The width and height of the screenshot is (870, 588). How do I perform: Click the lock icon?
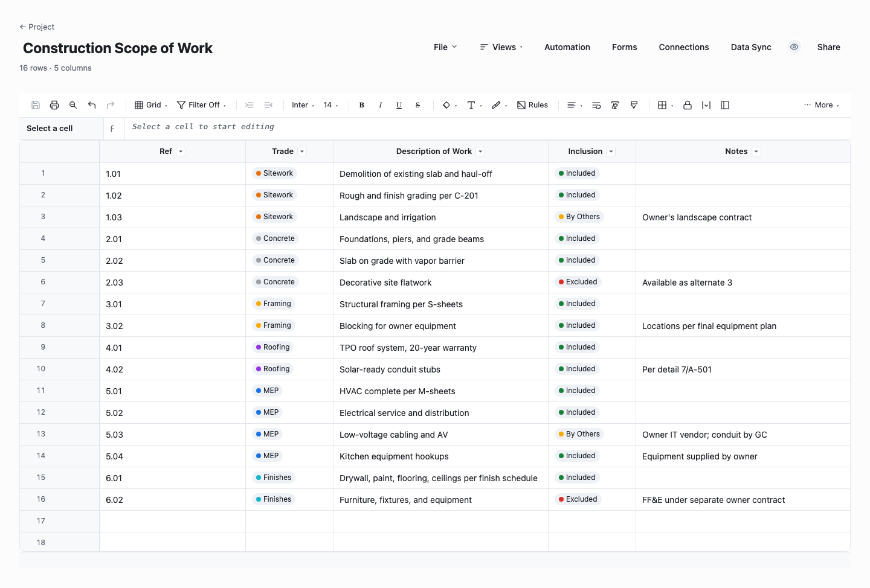pos(688,105)
